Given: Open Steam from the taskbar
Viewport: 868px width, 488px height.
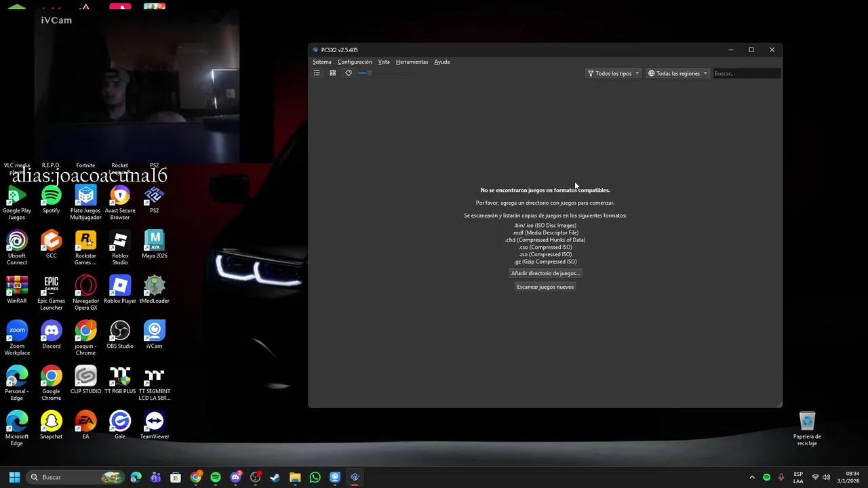Looking at the screenshot, I should (275, 477).
